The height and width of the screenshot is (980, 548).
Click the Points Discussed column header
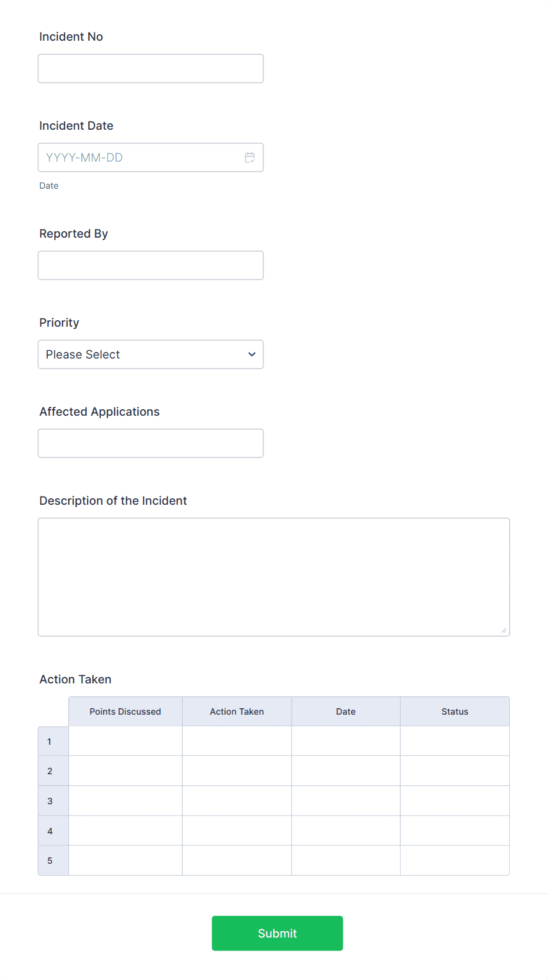pyautogui.click(x=125, y=711)
